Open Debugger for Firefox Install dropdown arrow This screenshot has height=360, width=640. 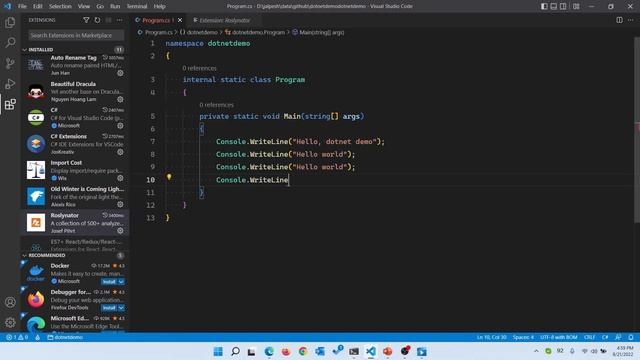tap(121, 308)
